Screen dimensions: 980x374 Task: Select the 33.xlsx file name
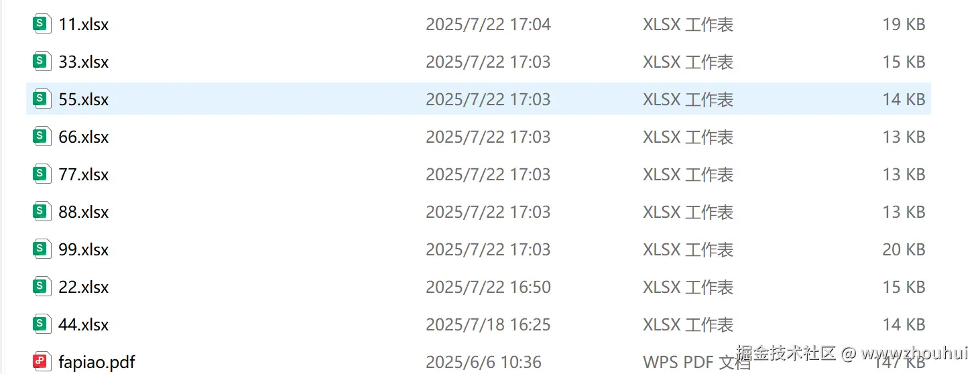coord(84,62)
